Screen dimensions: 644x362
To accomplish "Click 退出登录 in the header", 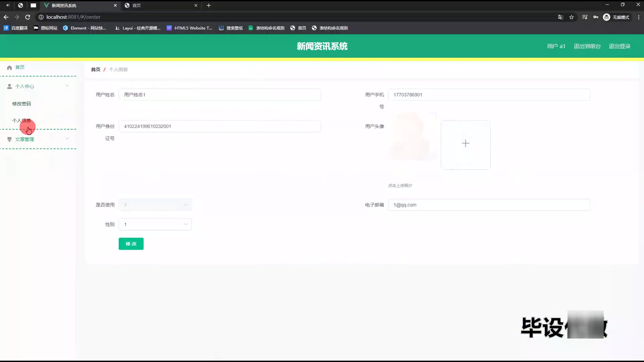I will [620, 46].
